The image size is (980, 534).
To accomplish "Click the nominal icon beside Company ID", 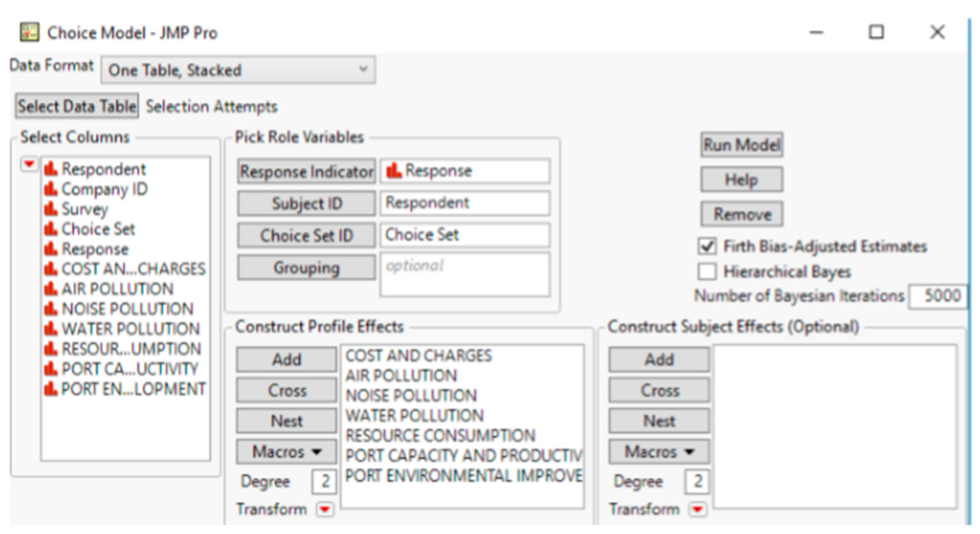I will [x=51, y=189].
